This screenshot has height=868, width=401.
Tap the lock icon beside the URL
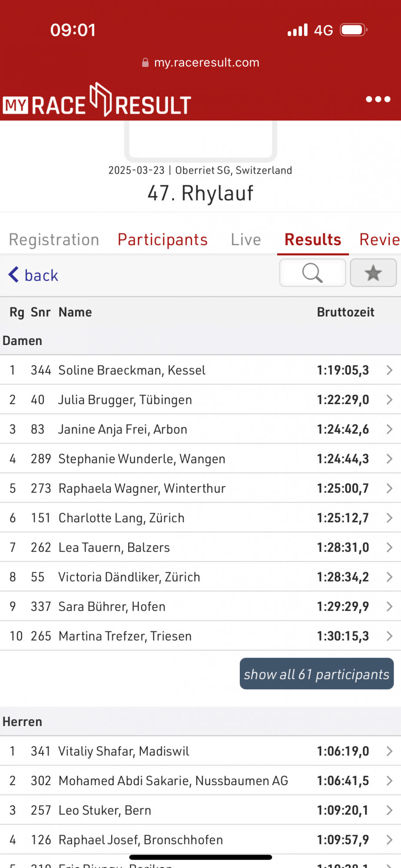(146, 62)
